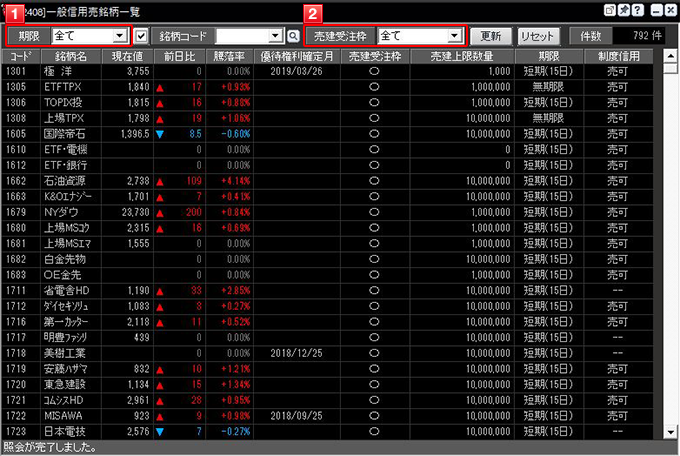Click the detach window icon in title bar
The height and width of the screenshot is (456, 680).
pos(610,9)
